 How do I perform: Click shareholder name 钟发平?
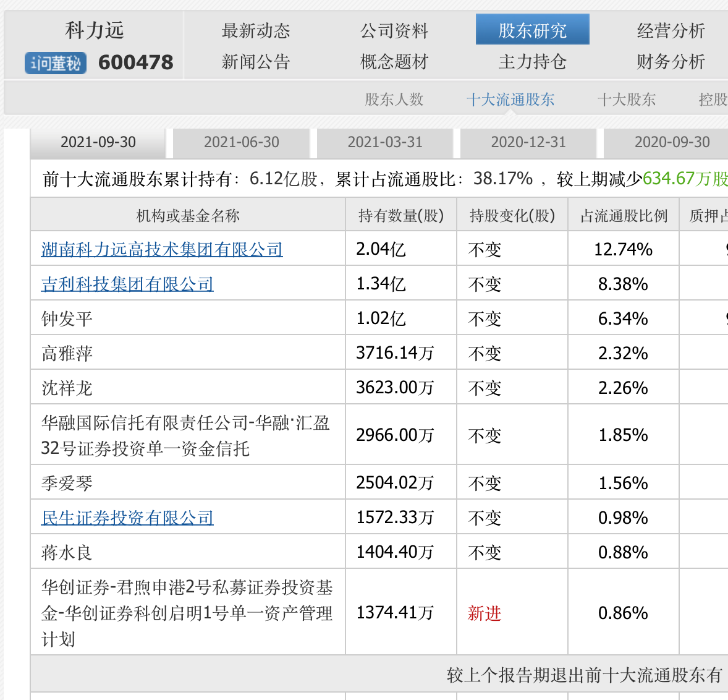[x=67, y=318]
